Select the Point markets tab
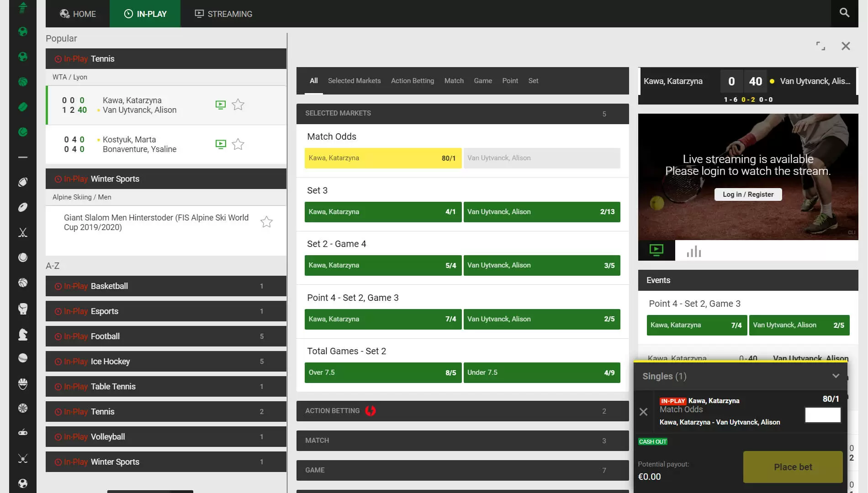 click(510, 81)
